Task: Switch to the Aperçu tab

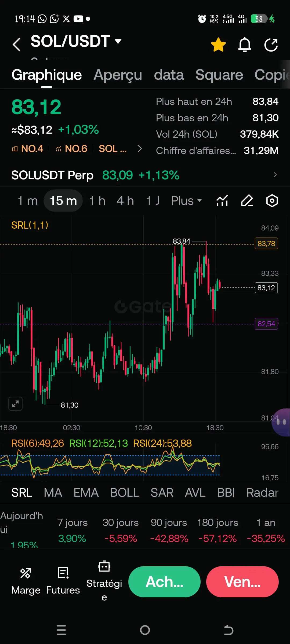Action: (x=118, y=75)
